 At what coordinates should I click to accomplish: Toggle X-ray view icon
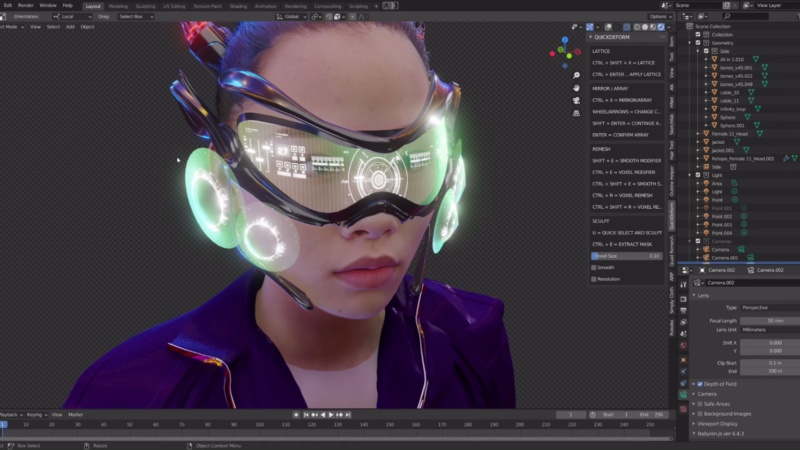[627, 27]
